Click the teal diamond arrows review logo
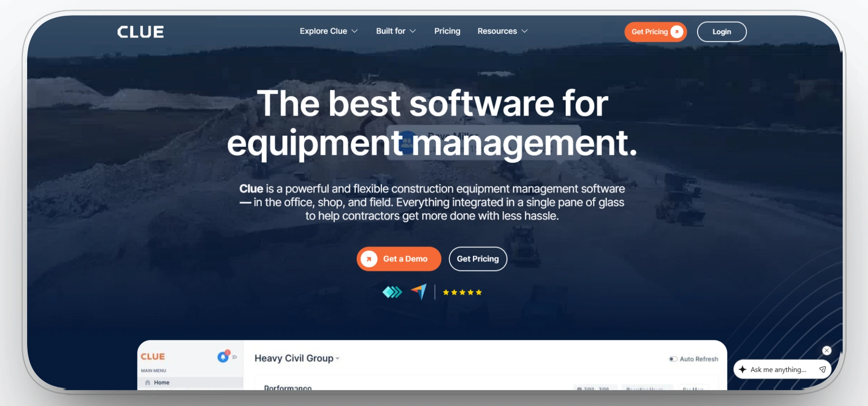 point(392,292)
